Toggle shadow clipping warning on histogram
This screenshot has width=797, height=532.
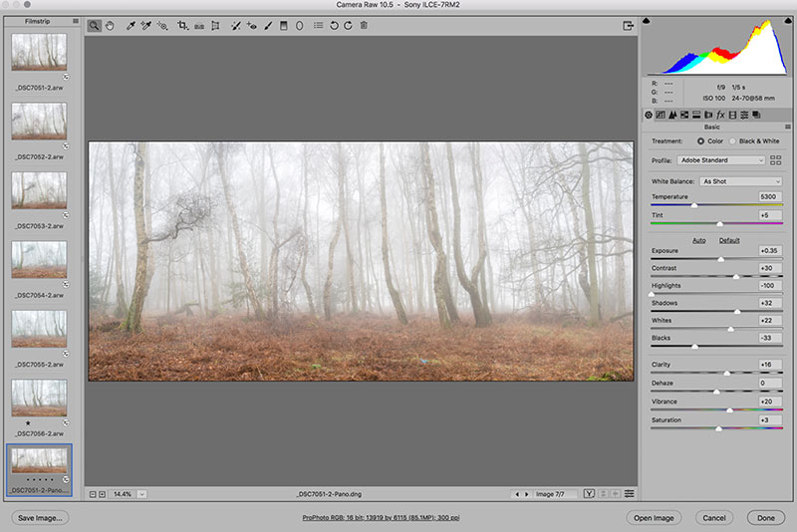[647, 21]
